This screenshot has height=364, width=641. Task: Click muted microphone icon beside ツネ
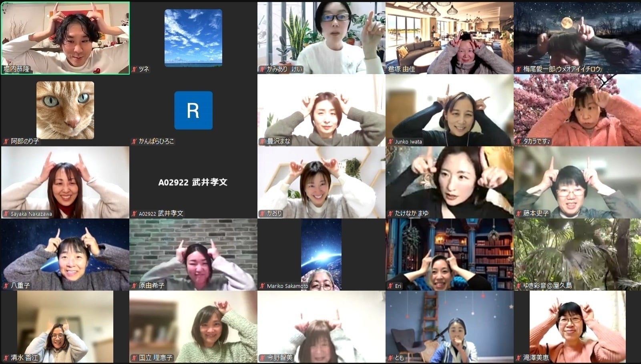pyautogui.click(x=135, y=69)
